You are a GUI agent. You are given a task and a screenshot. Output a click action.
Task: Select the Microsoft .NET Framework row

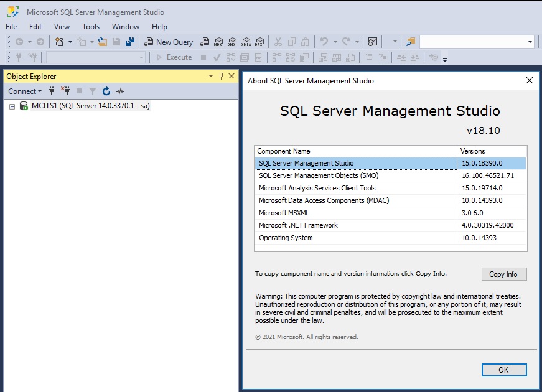click(298, 225)
